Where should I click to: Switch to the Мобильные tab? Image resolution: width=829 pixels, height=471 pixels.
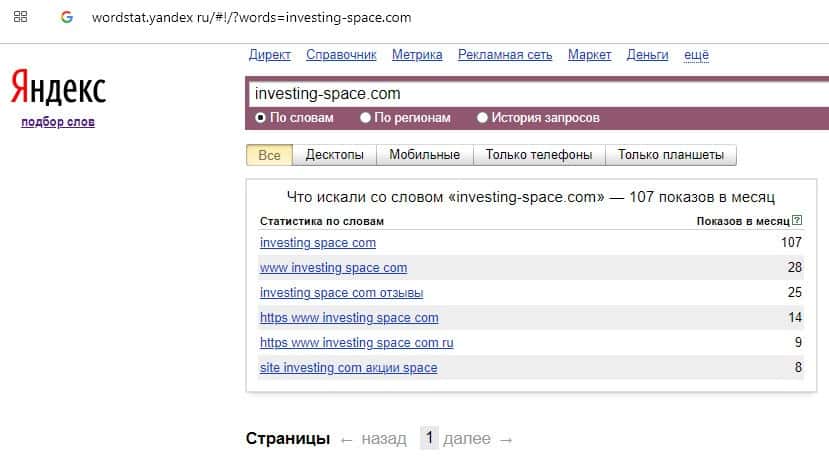[x=424, y=155]
